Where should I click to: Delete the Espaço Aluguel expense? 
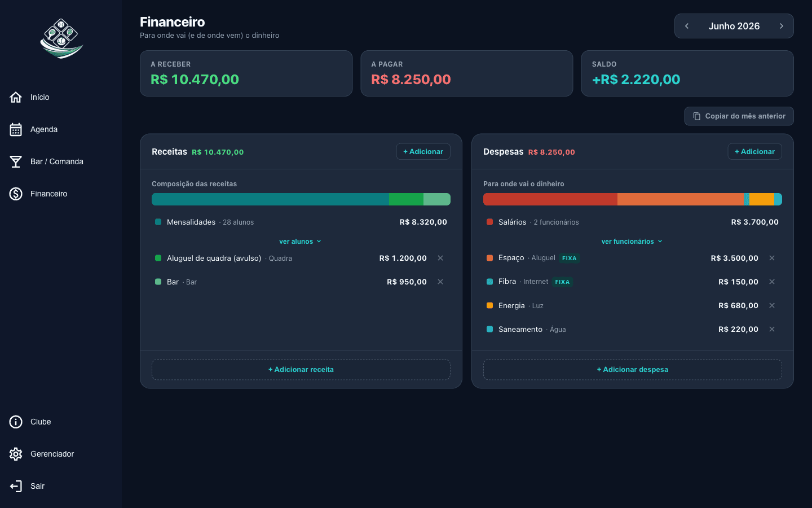tap(772, 258)
